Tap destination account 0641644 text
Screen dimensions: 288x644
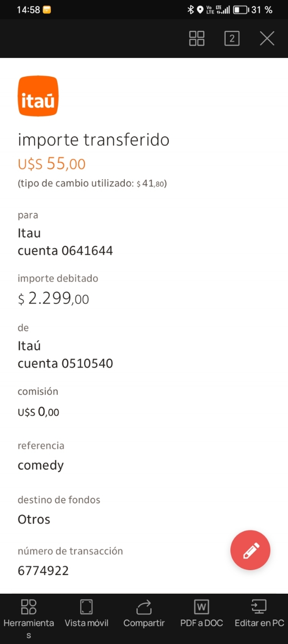(65, 251)
